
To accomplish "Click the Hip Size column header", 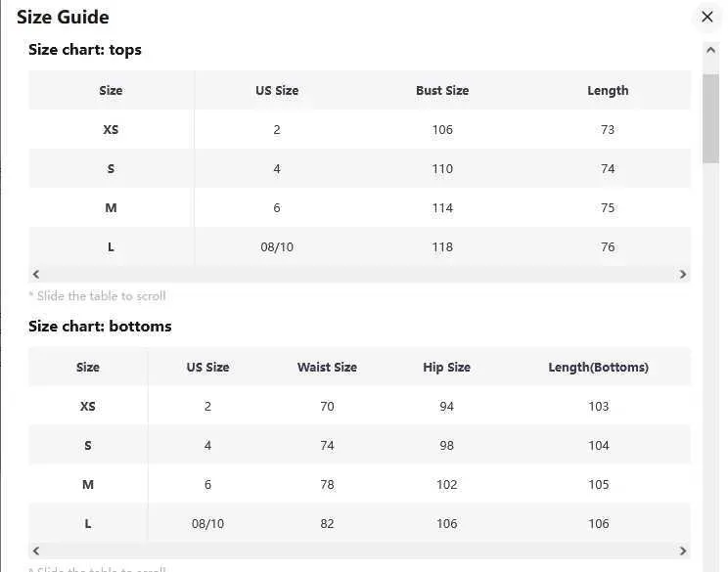I will pos(446,368).
